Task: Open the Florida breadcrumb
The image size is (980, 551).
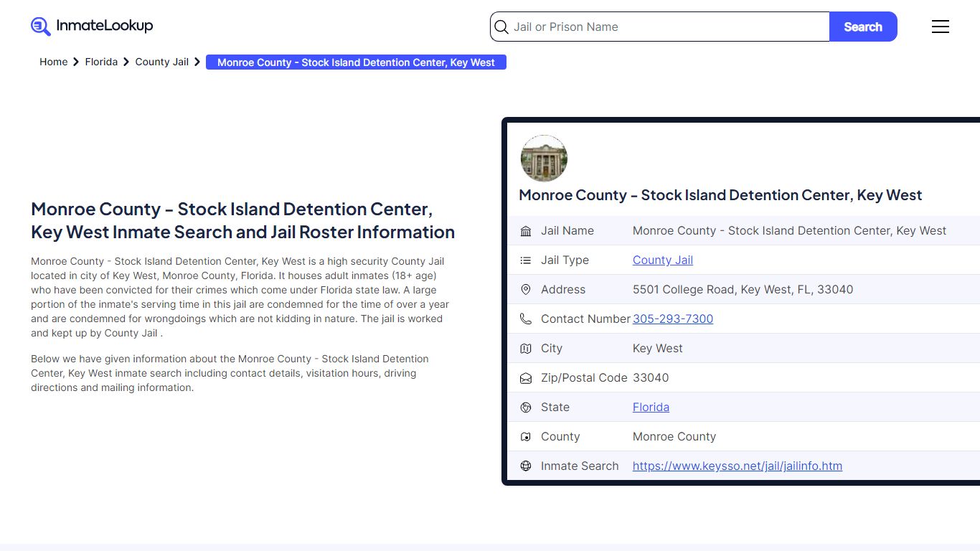Action: point(101,62)
